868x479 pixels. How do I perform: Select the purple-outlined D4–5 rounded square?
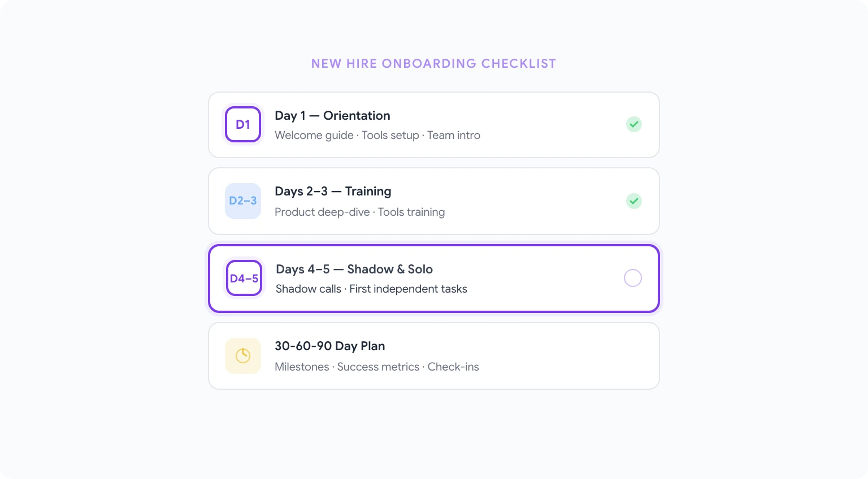click(x=244, y=278)
